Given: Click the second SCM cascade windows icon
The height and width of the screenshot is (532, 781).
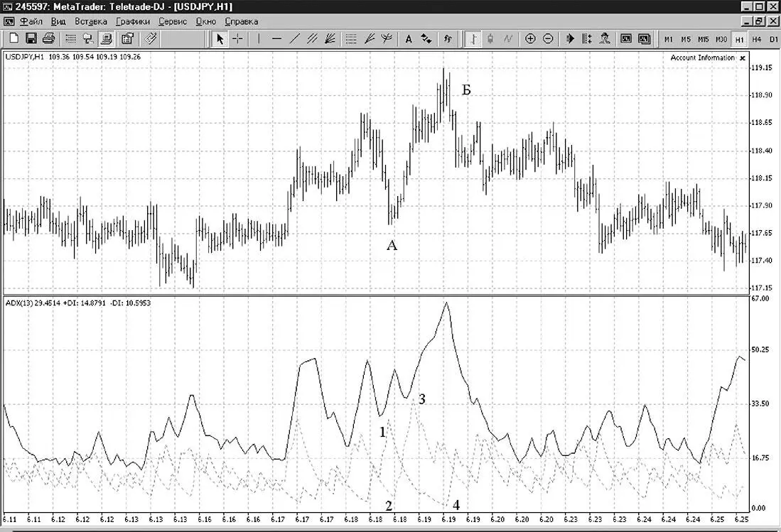Looking at the screenshot, I should click(644, 38).
